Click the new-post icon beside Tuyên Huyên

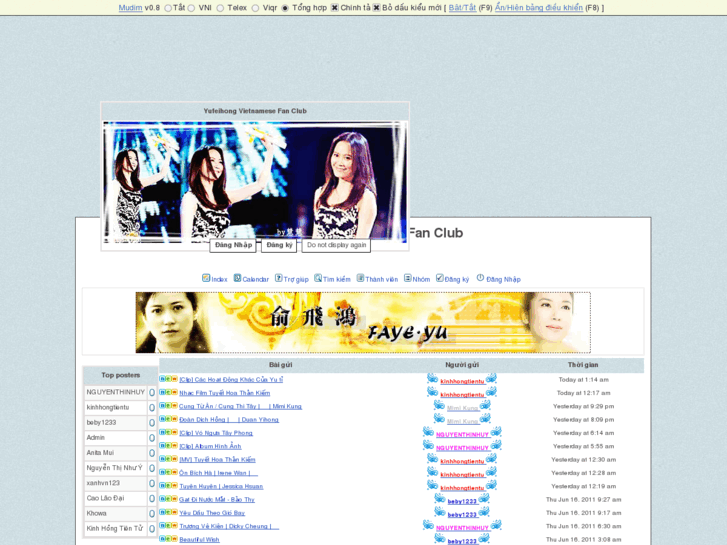168,486
